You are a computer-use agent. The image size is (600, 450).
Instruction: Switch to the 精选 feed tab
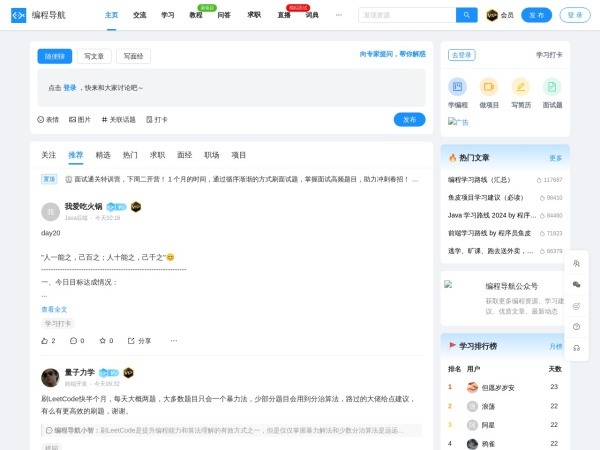click(x=103, y=155)
